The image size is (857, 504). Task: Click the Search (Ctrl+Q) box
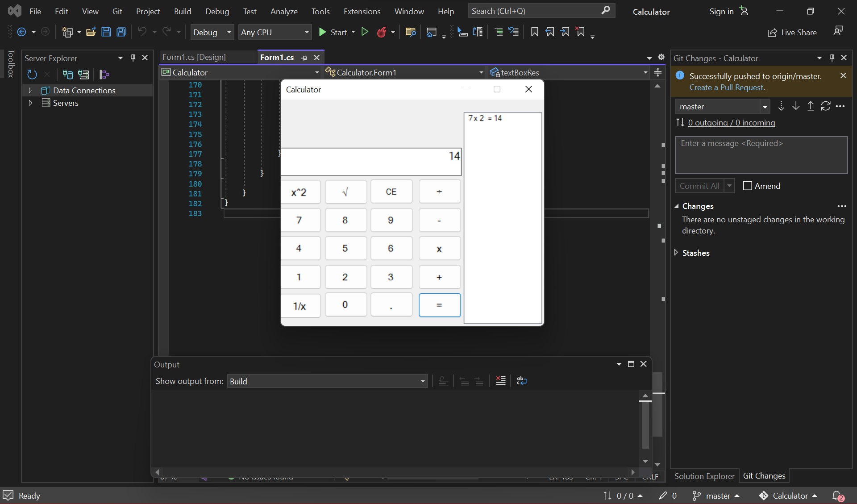[541, 11]
